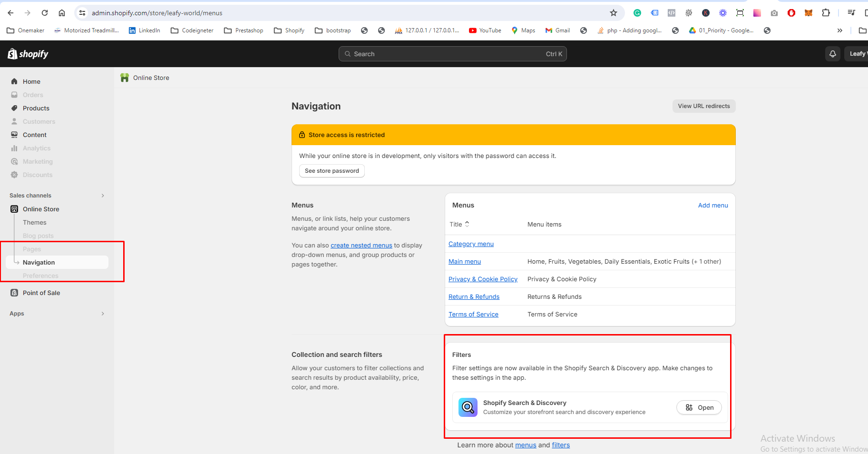This screenshot has height=454, width=868.
Task: Click the Shopify logo
Action: click(x=28, y=54)
